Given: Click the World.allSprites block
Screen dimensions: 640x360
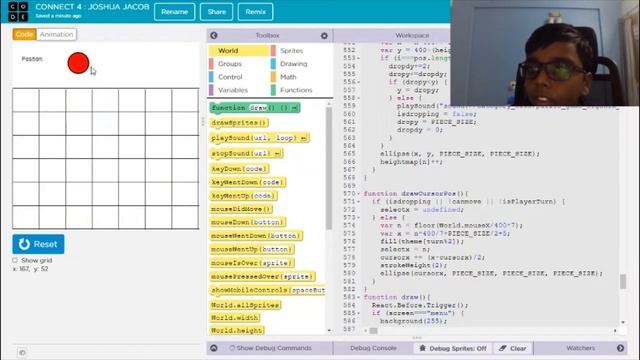Looking at the screenshot, I should (x=245, y=305).
